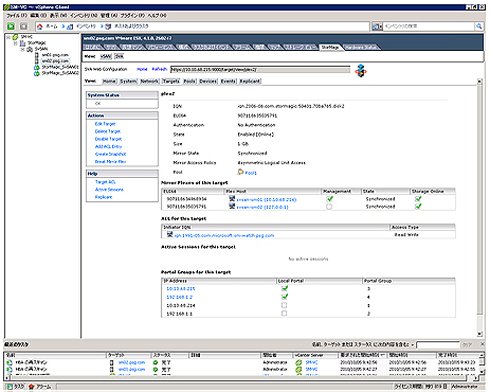The height and width of the screenshot is (392, 490).
Task: Open the Edit menu
Action: (x=39, y=16)
